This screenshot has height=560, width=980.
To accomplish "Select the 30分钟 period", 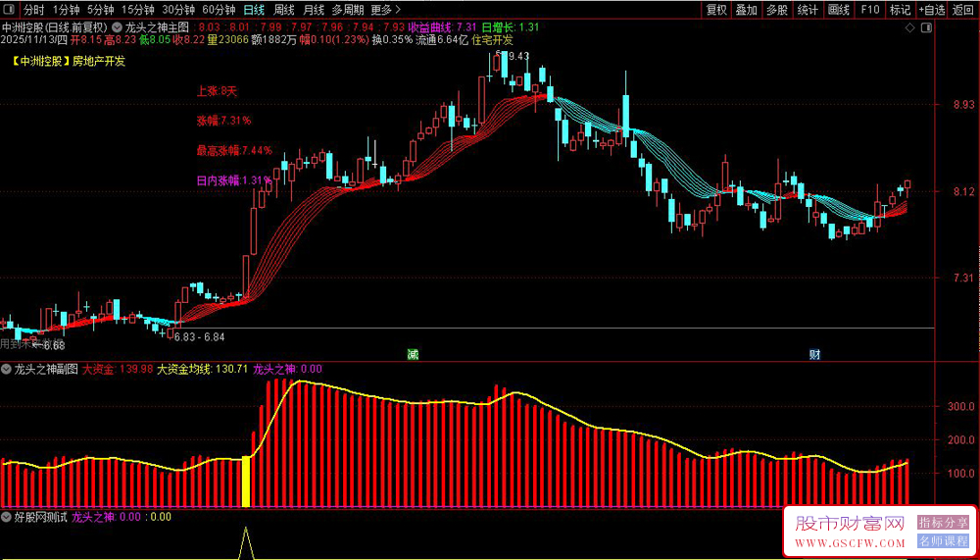I will [x=178, y=10].
